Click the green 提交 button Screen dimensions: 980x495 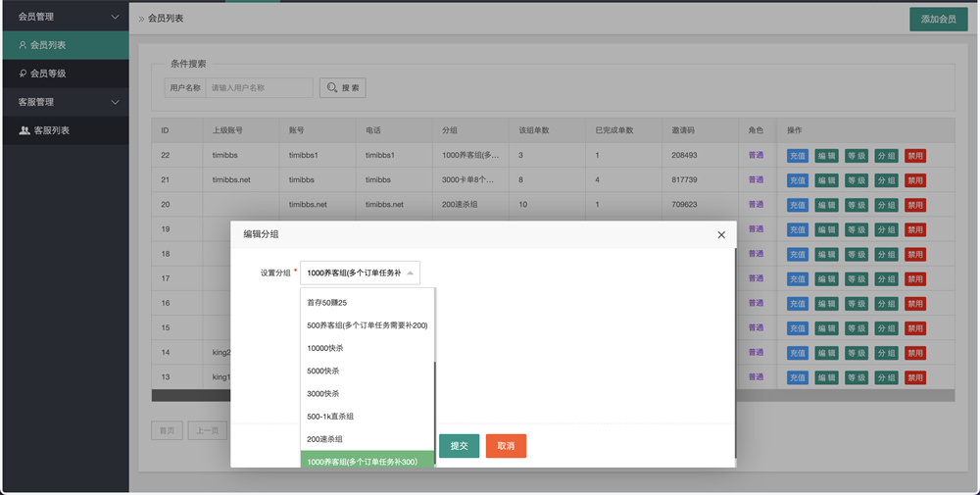(x=459, y=446)
